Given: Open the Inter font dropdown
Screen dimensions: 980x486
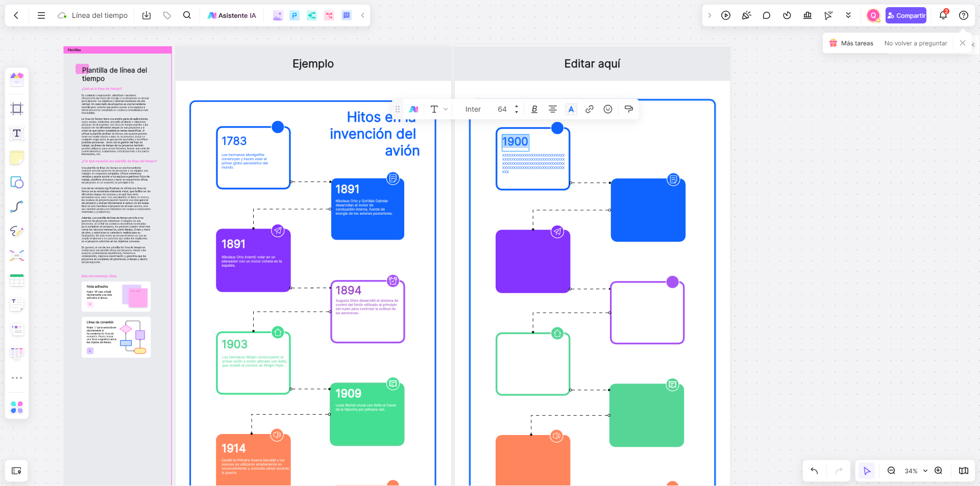Looking at the screenshot, I should click(473, 109).
